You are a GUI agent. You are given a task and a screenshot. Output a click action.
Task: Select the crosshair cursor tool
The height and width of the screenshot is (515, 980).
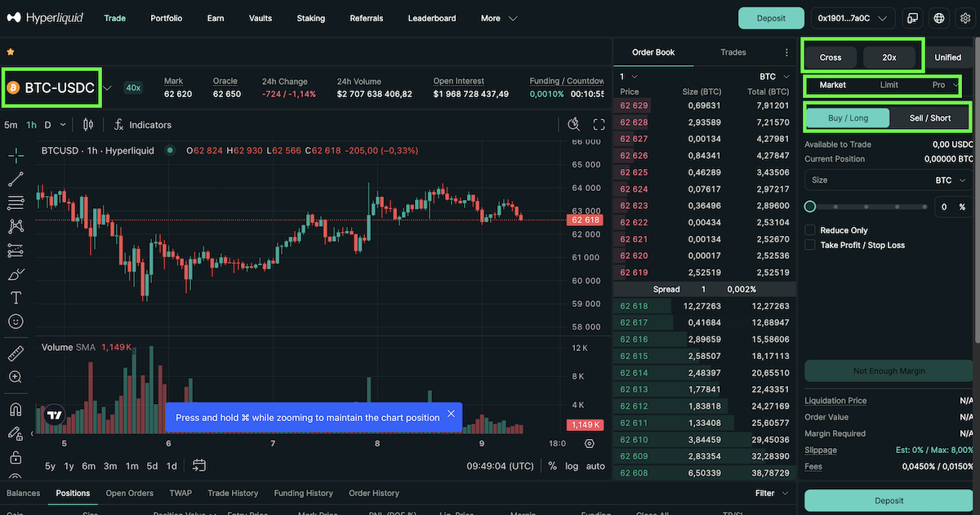16,155
